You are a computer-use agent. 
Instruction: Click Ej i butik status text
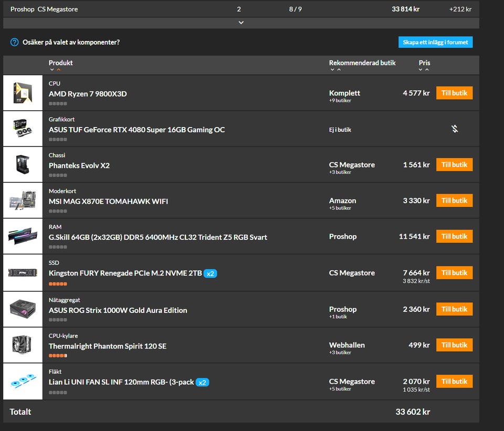(x=340, y=130)
